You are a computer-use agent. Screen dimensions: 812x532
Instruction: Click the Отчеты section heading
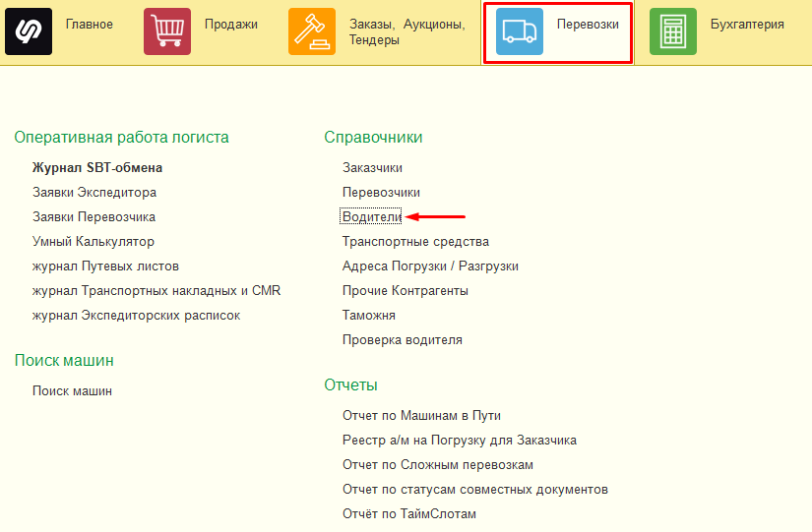[350, 385]
